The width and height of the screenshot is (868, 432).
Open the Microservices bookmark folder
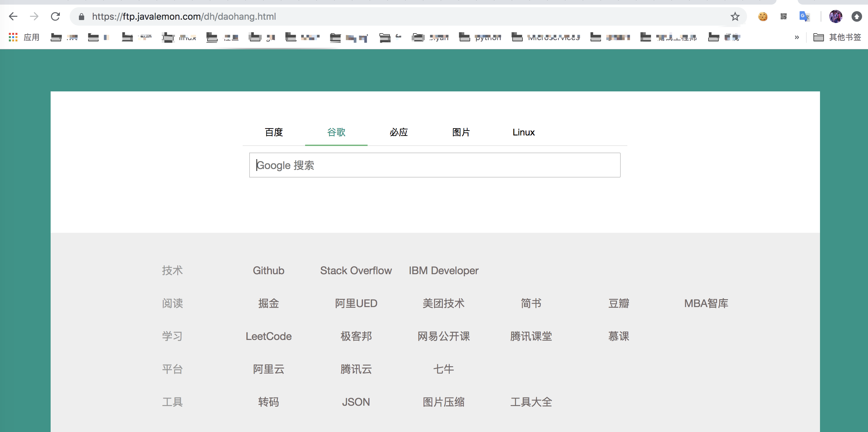click(545, 37)
